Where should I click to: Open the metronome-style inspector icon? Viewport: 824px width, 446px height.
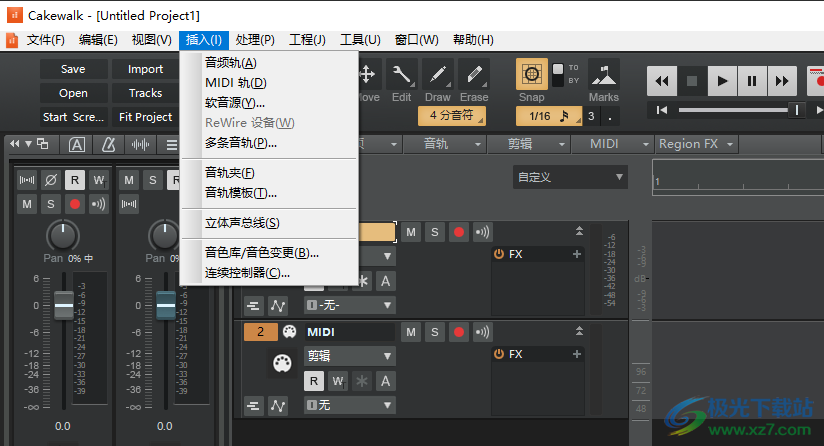tap(109, 144)
